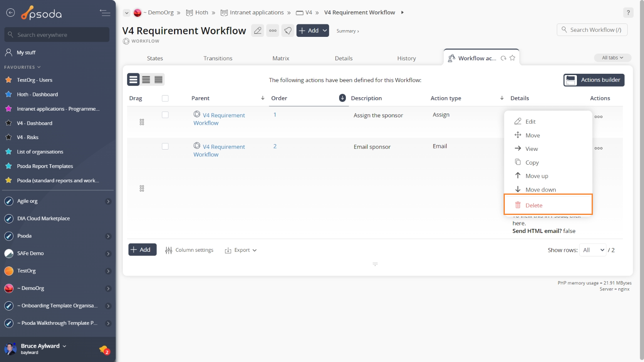Click the notifications icon with badge 2
The height and width of the screenshot is (362, 644).
point(104,349)
